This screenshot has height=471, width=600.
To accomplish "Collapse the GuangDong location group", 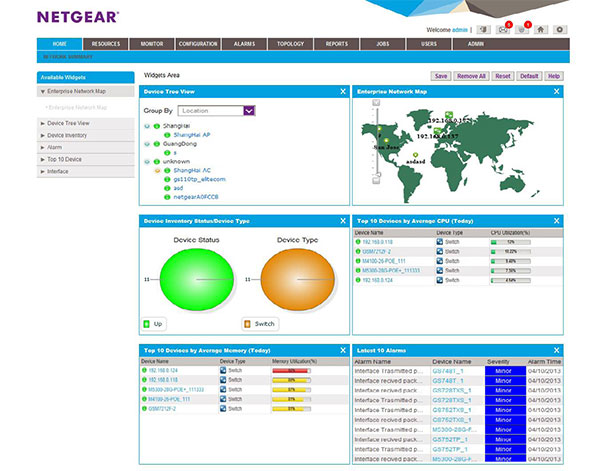I will 147,144.
